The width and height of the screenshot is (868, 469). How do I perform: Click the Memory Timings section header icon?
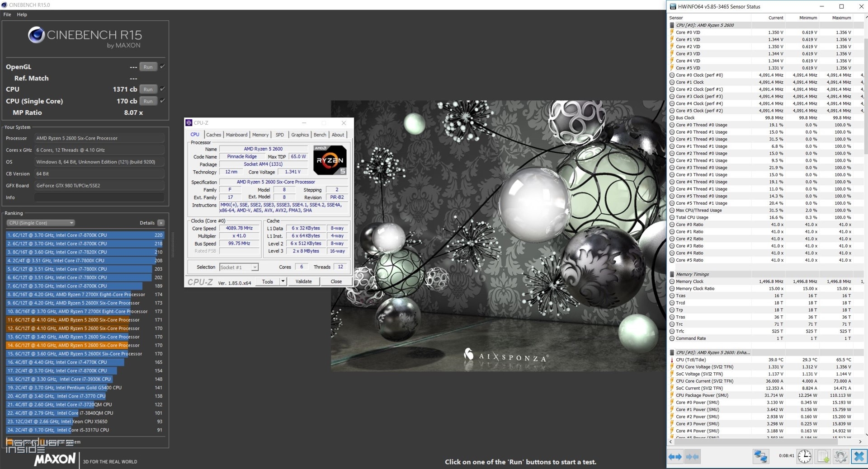pos(672,274)
